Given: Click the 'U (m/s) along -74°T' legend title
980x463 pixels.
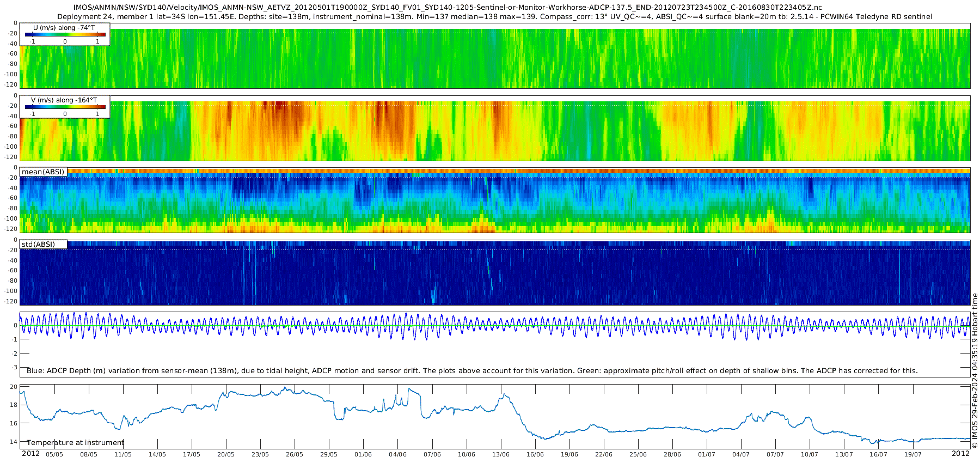Looking at the screenshot, I should [64, 27].
